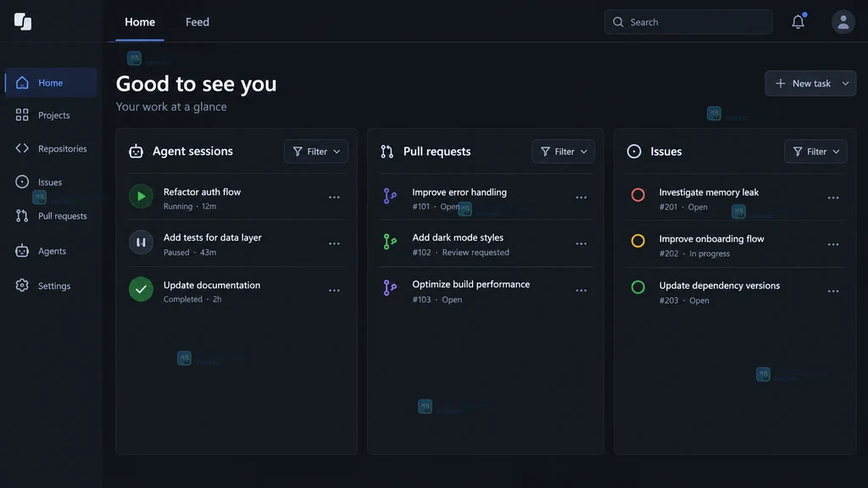Expand the Issues Filter dropdown
Viewport: 868px width, 488px height.
[x=815, y=152]
